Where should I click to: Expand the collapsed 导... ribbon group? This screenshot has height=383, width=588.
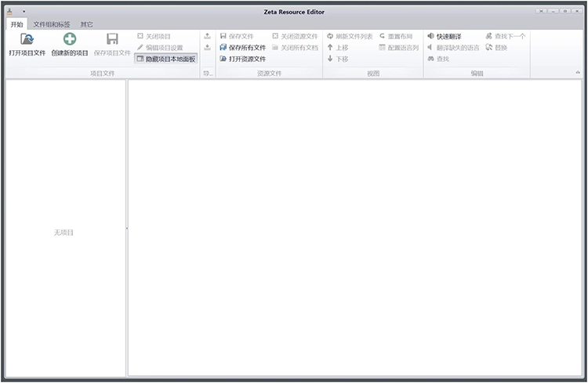[x=208, y=73]
